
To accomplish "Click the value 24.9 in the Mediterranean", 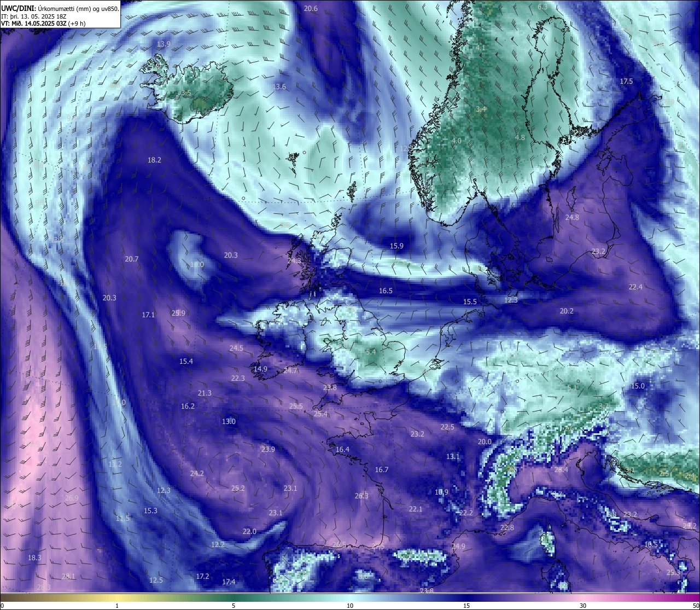I will [x=458, y=546].
